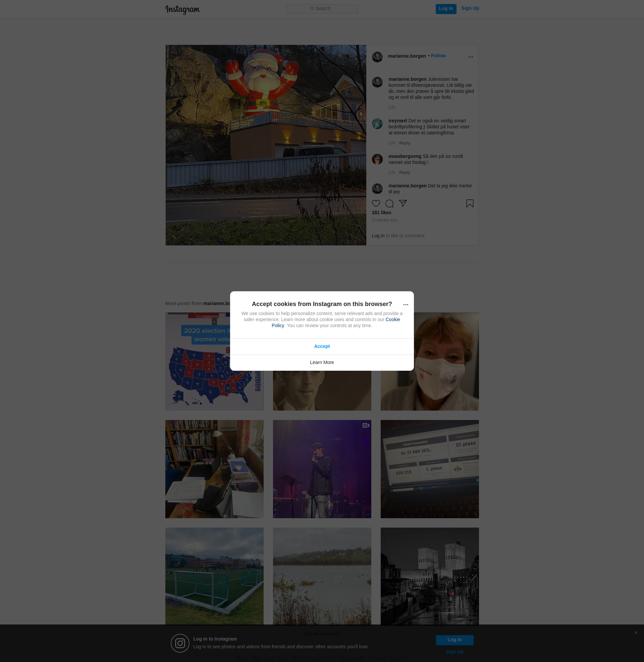Click marianne.borgen name in More posts heading
The height and width of the screenshot is (662, 644).
pos(216,303)
